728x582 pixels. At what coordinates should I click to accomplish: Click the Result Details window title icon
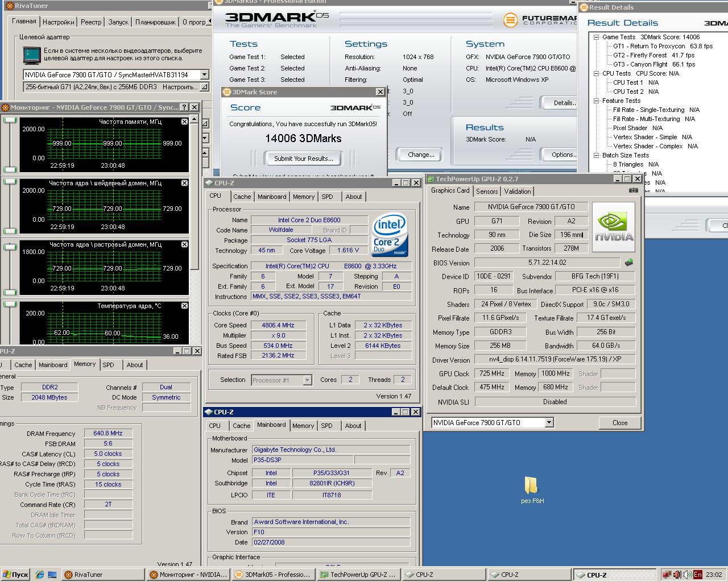tap(584, 7)
